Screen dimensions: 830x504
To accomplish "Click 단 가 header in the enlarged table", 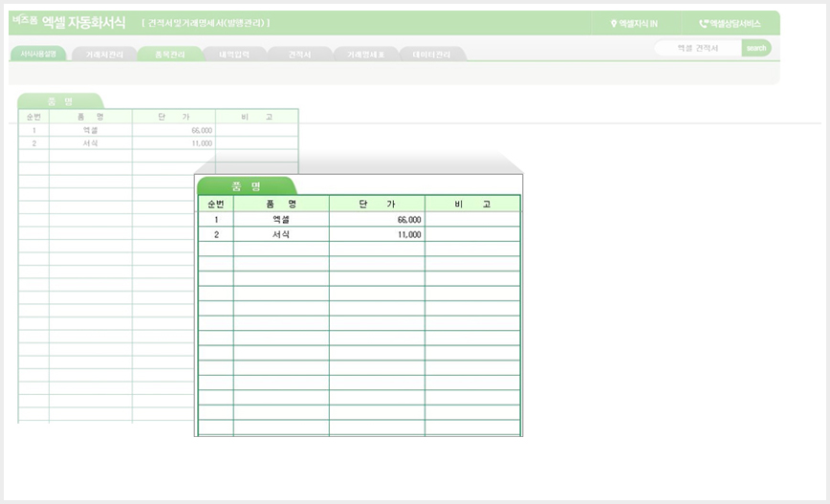I will tap(377, 204).
